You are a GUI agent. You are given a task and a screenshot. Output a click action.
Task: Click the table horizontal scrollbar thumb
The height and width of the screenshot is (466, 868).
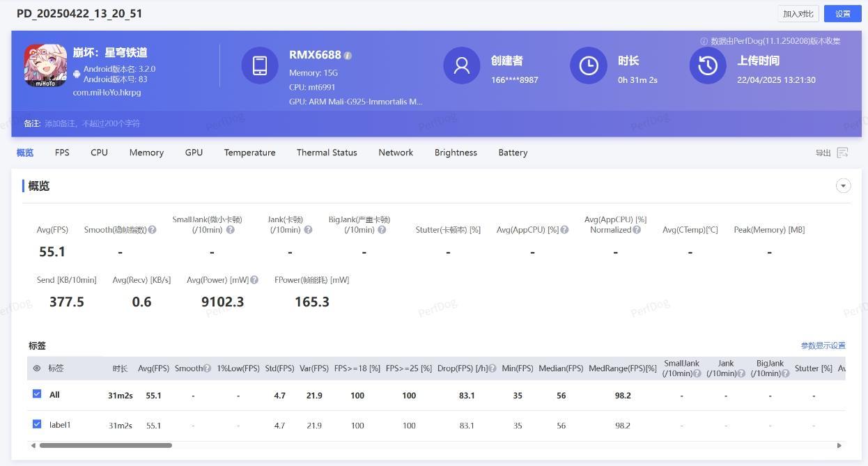coord(105,445)
